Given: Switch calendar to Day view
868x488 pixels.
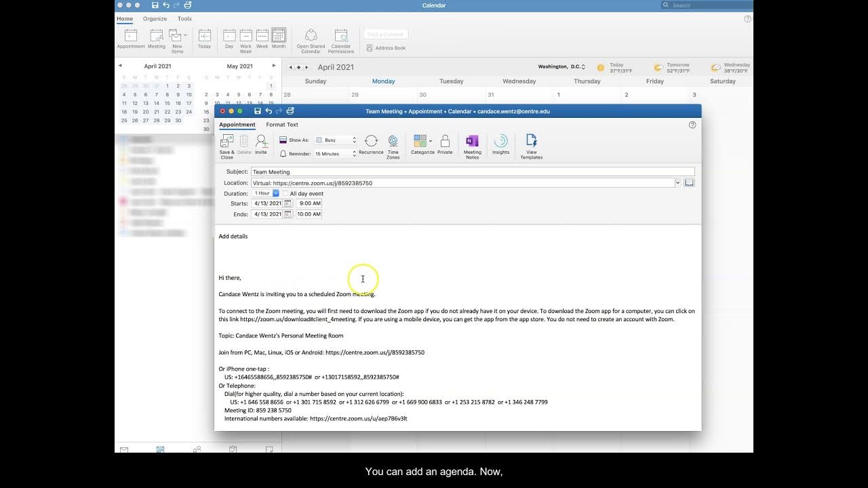Looking at the screenshot, I should (229, 39).
